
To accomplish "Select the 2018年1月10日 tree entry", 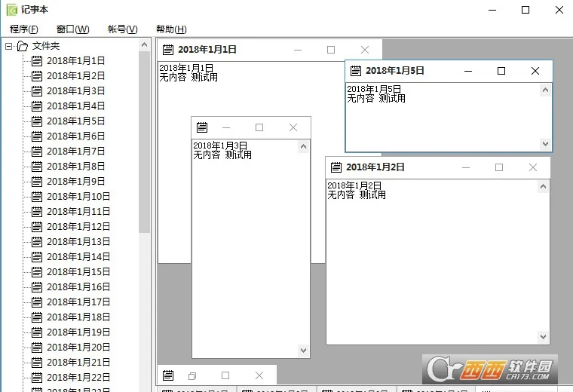I will 78,197.
